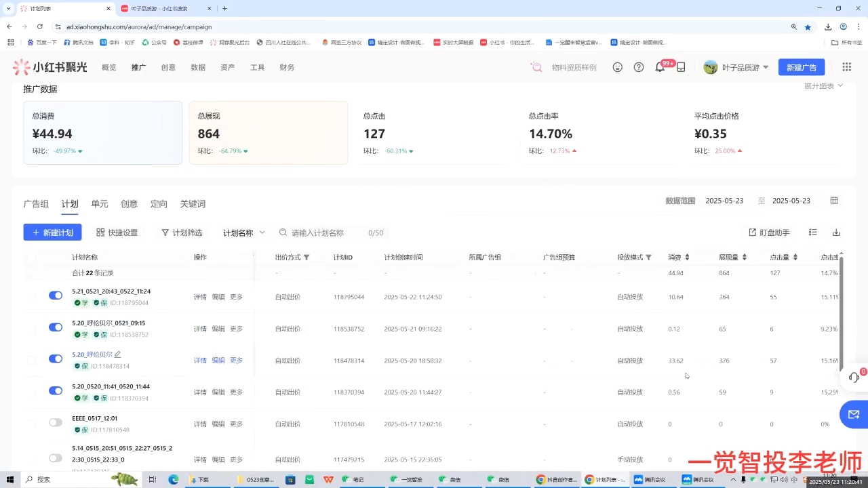
Task: Open the 财务 menu item
Action: (286, 67)
